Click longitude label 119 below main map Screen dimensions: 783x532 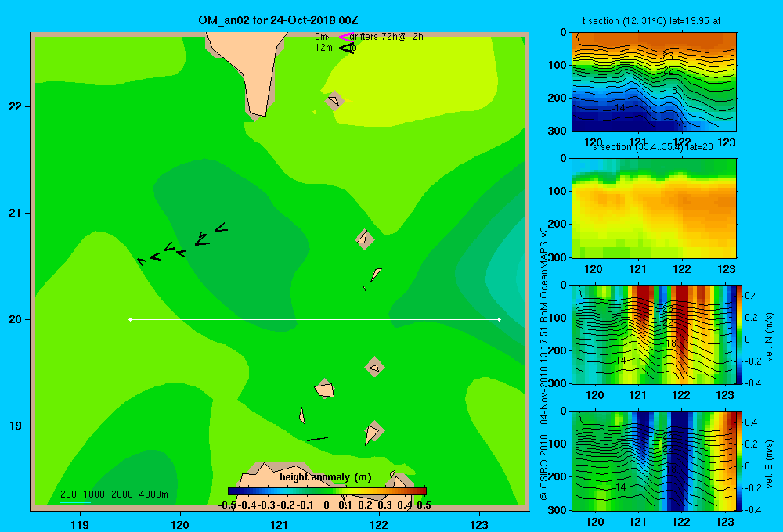tap(80, 525)
